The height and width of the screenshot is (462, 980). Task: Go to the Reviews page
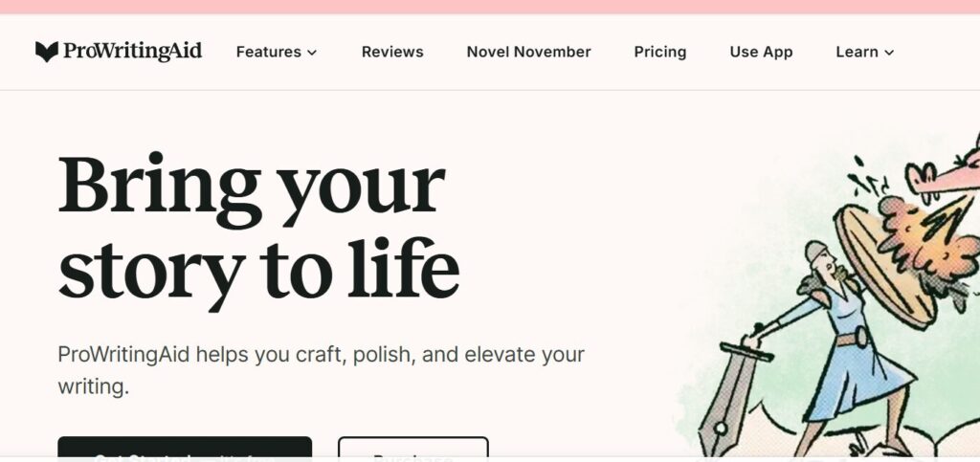pos(392,52)
